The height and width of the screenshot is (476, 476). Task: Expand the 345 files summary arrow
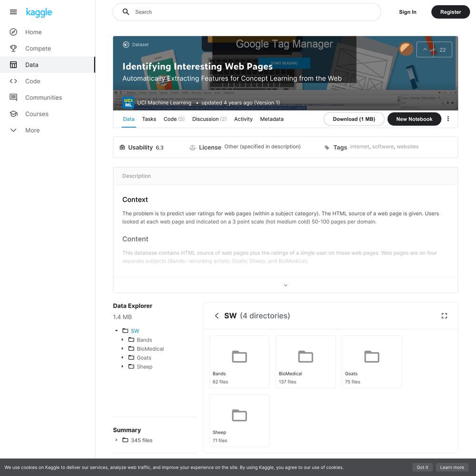click(116, 440)
